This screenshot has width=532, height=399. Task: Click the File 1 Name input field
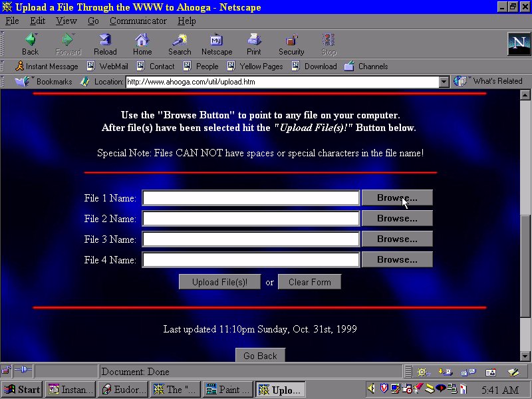251,198
